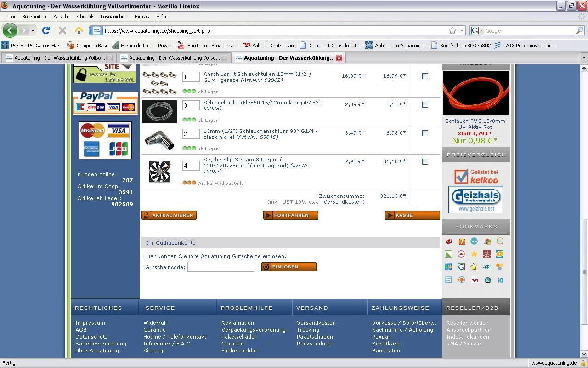Click the blue 'iQ' bookmark icon
Viewport: 588px width, 368px height.
coord(500,280)
